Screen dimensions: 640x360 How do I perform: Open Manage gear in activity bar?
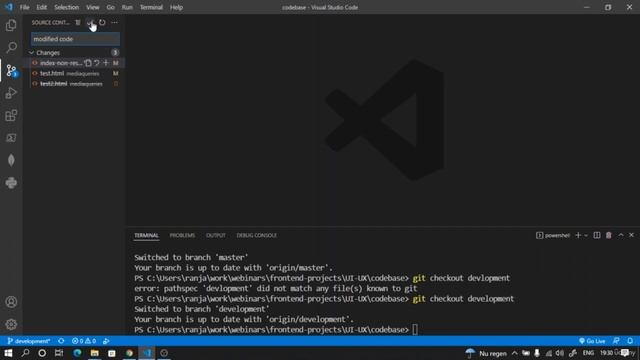pyautogui.click(x=11, y=324)
